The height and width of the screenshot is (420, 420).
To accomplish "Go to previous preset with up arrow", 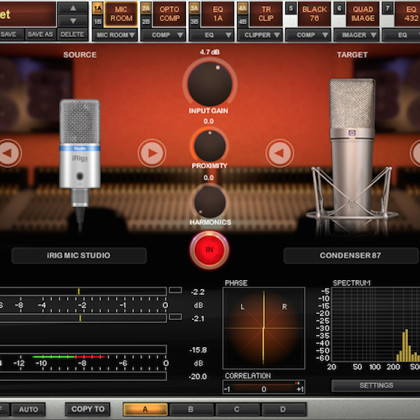I will pyautogui.click(x=73, y=8).
